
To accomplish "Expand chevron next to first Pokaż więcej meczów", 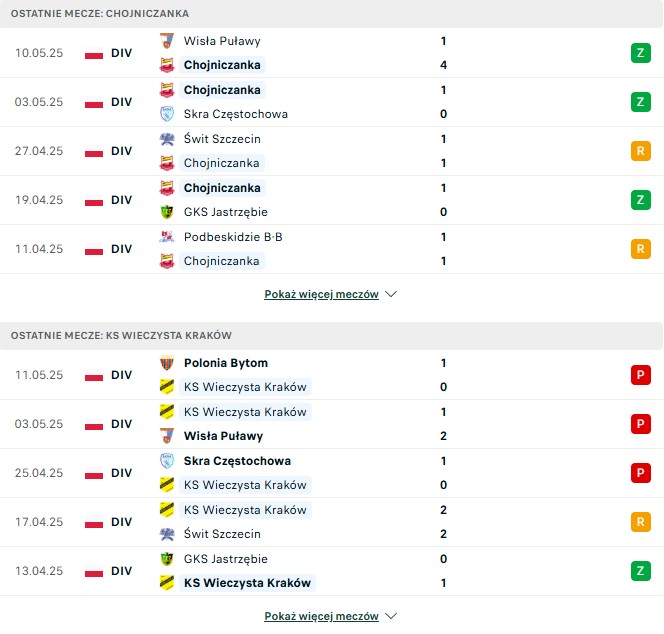I will pos(391,294).
